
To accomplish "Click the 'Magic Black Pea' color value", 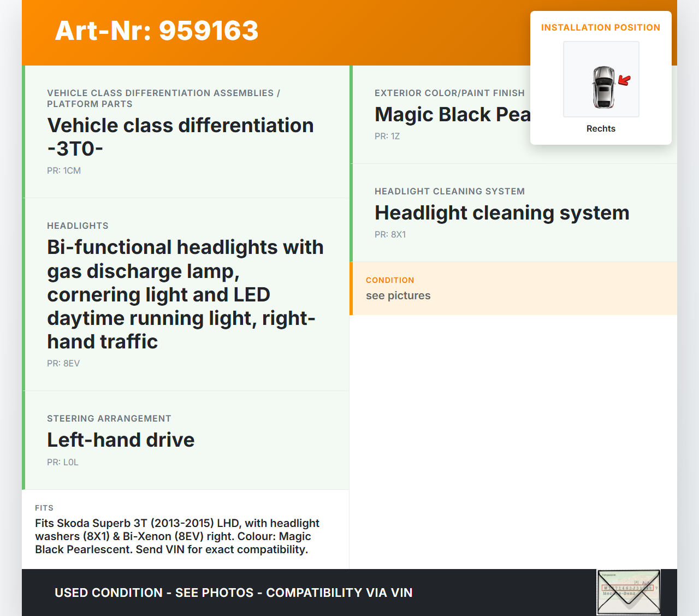I will click(452, 115).
